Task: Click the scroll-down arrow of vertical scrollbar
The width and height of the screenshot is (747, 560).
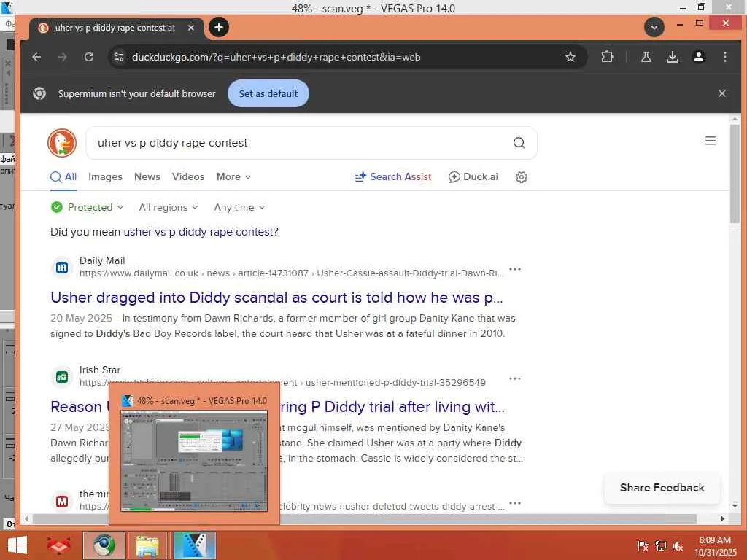Action: coord(735,506)
